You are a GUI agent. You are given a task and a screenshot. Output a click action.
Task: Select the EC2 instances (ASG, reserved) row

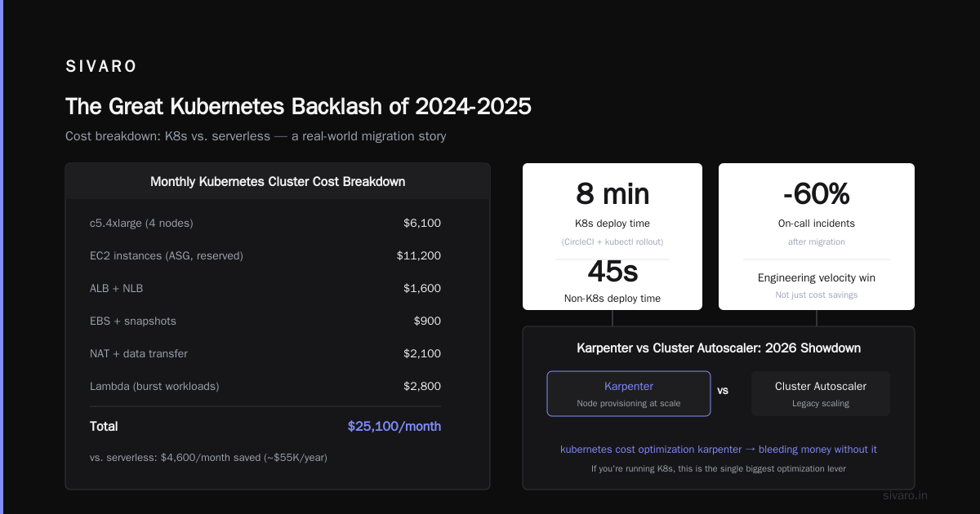click(x=265, y=255)
